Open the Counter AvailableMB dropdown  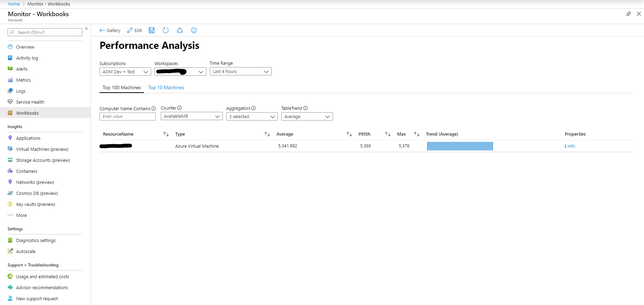click(x=192, y=116)
